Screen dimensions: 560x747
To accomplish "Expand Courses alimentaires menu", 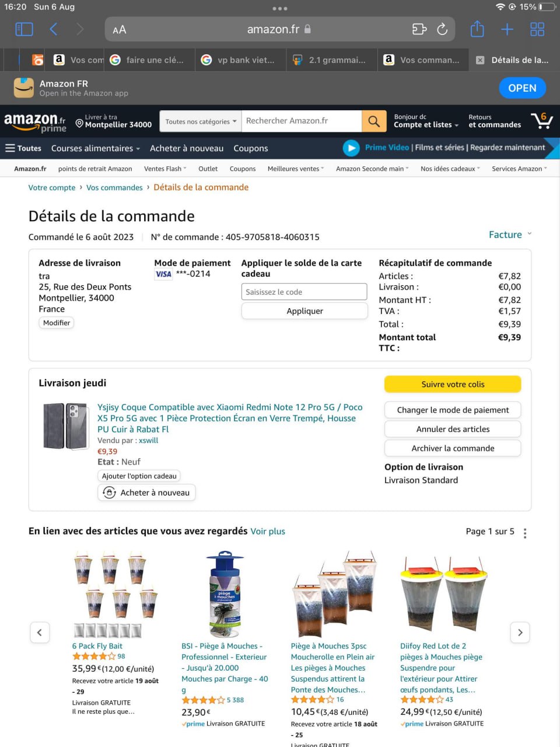I will [x=96, y=148].
